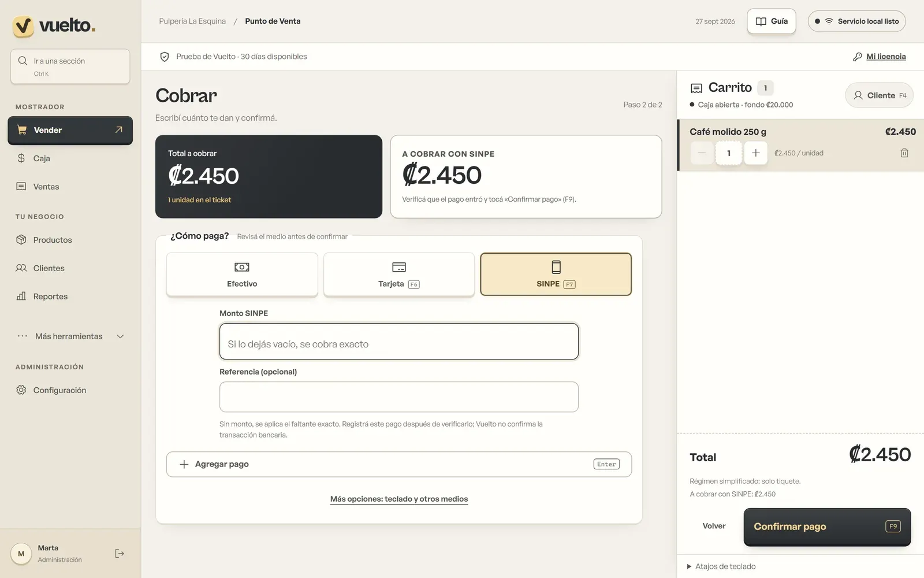Click Servicio local listo status pill
This screenshot has width=924, height=578.
coord(856,21)
